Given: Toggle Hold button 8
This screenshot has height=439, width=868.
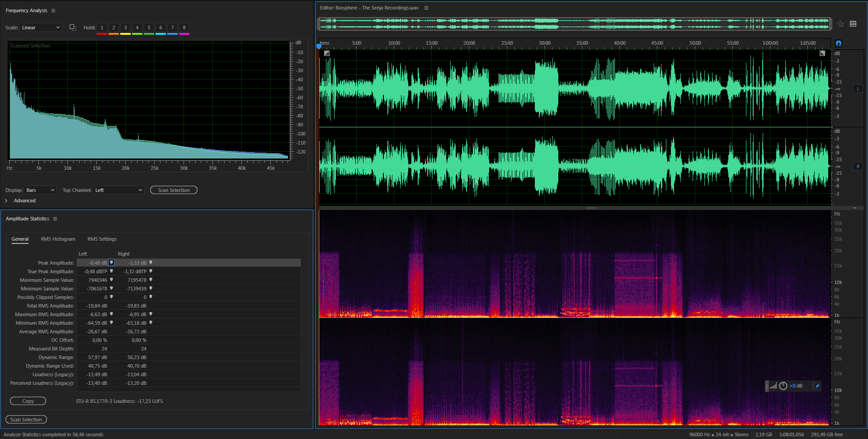Looking at the screenshot, I should pyautogui.click(x=184, y=28).
